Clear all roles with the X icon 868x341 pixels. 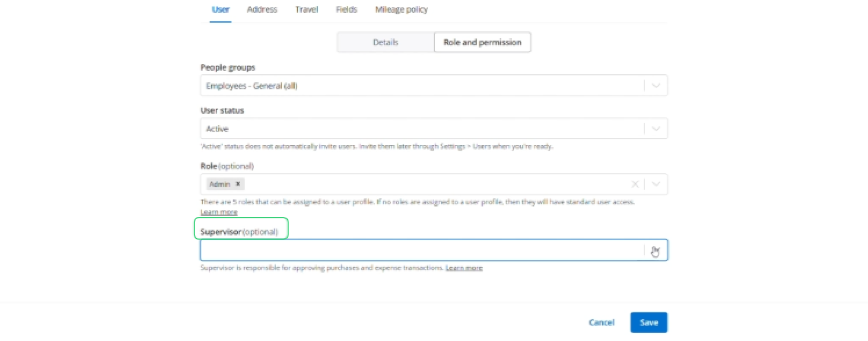point(635,184)
